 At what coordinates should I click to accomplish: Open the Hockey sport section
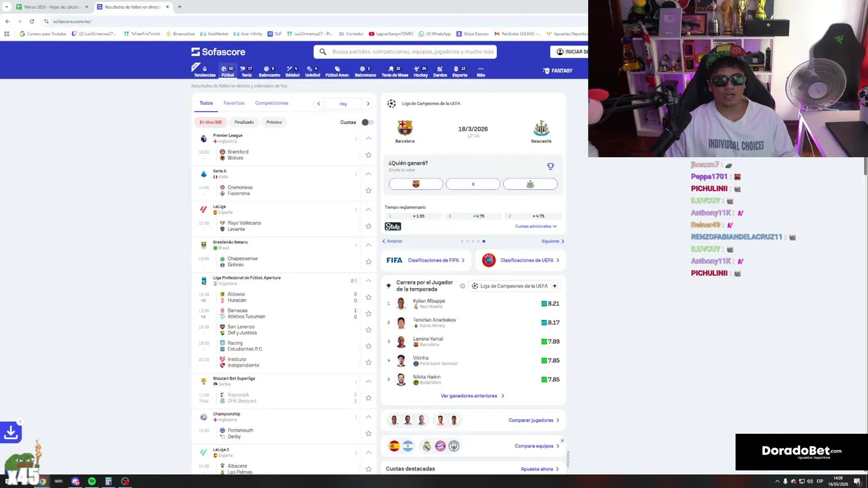[x=420, y=71]
